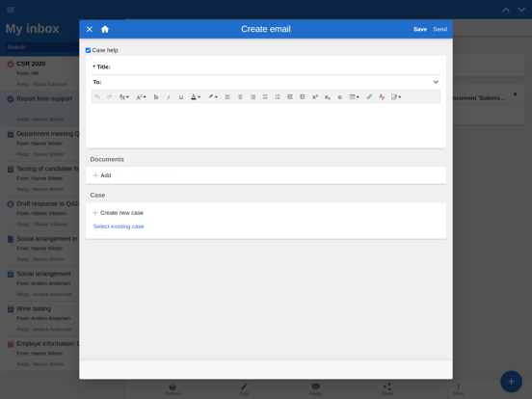Toggle underline formatting

[x=181, y=97]
